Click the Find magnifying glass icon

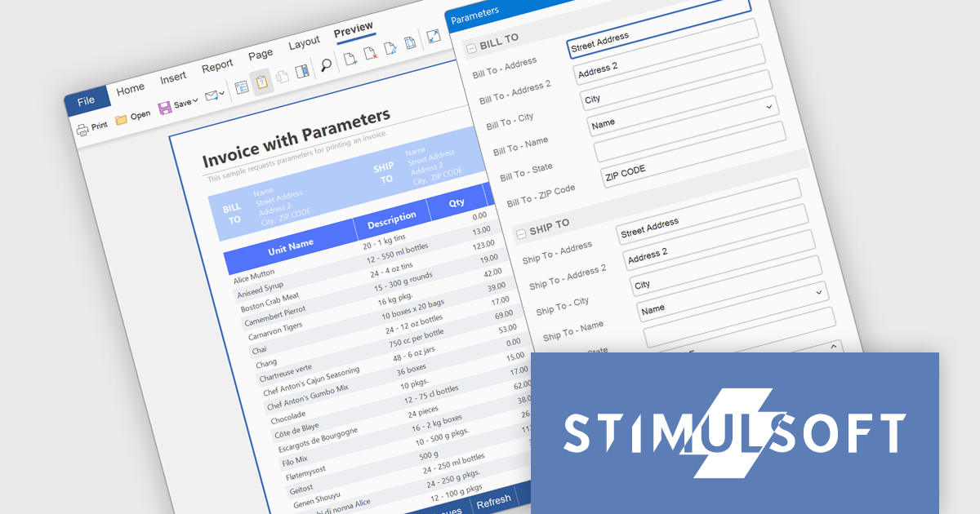click(326, 65)
